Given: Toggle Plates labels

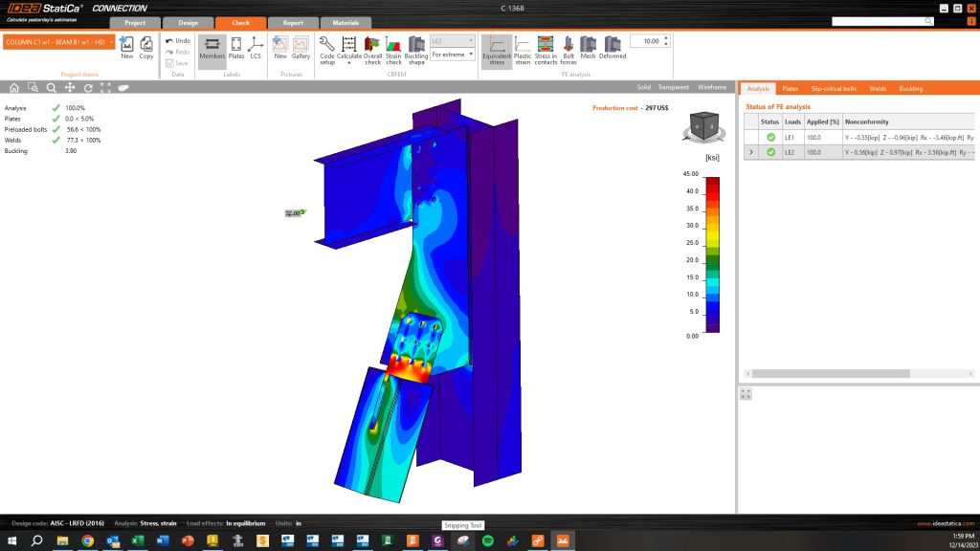Looking at the screenshot, I should pyautogui.click(x=236, y=48).
